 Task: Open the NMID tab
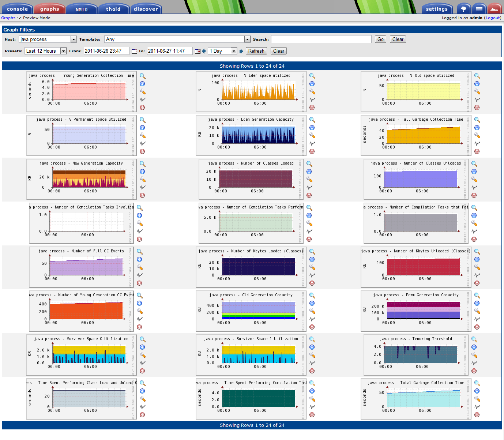click(x=82, y=9)
